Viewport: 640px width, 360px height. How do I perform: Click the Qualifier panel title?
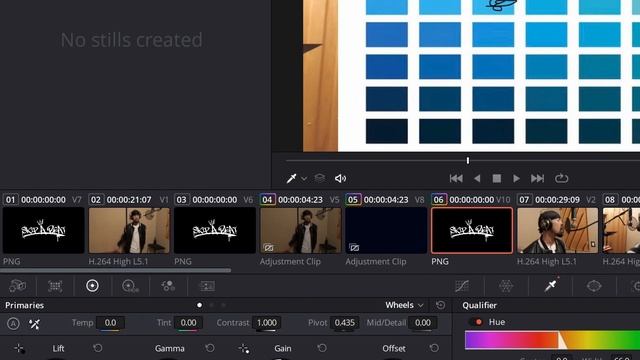(480, 305)
